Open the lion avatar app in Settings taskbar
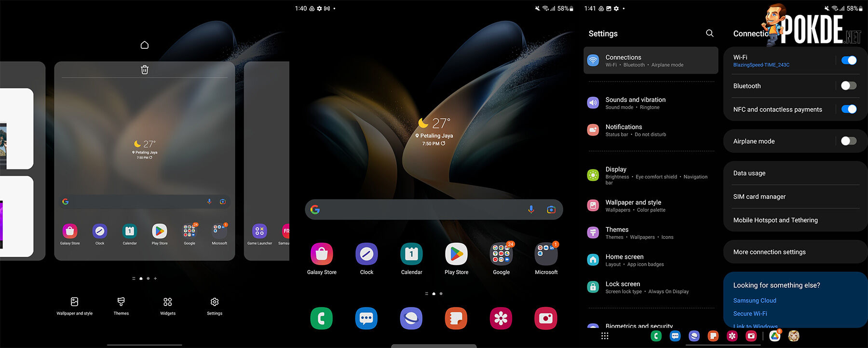This screenshot has height=348, width=868. tap(794, 336)
